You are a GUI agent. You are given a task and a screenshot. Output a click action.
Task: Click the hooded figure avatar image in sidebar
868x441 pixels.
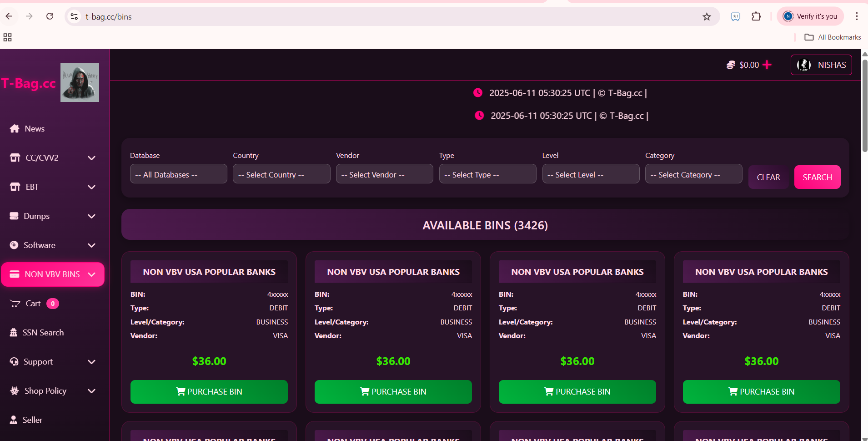tap(80, 82)
